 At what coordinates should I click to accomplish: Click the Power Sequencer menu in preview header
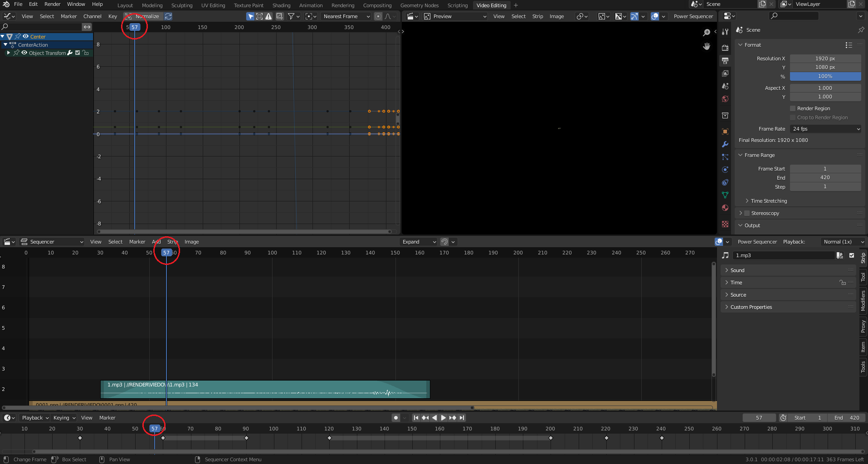point(693,16)
